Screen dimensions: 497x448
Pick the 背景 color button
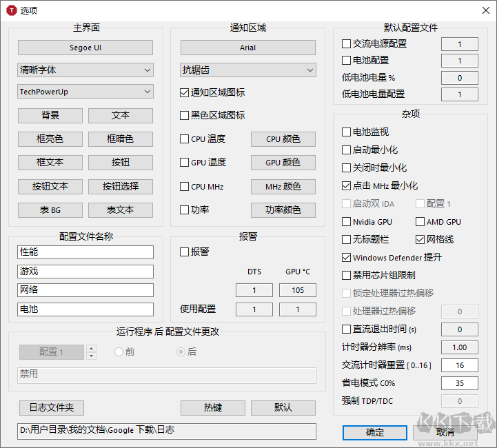point(50,116)
